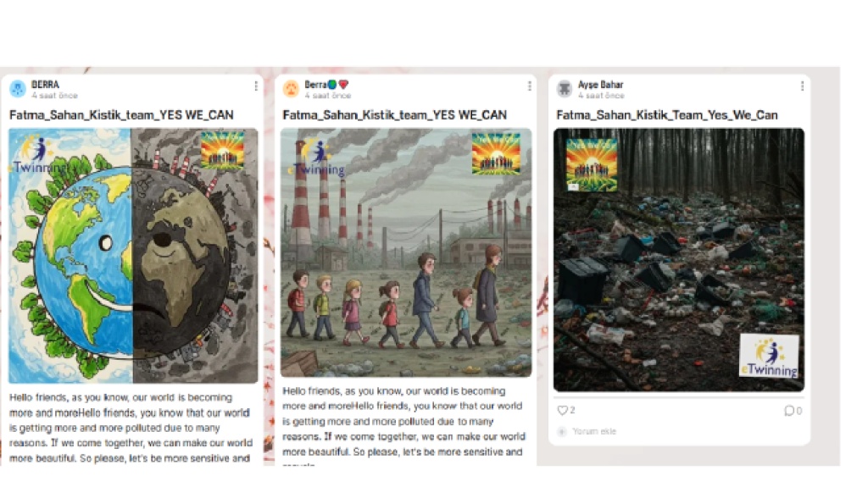This screenshot has width=868, height=487.
Task: Click the eTwinning logo on the trash image
Action: (x=769, y=355)
